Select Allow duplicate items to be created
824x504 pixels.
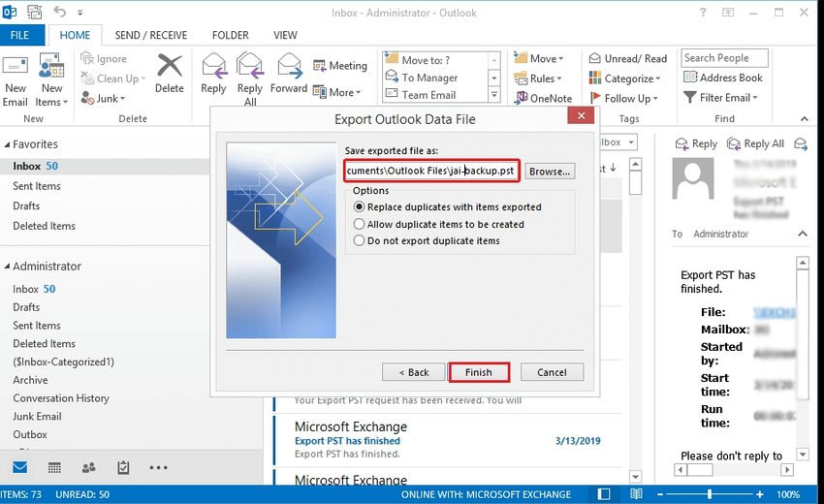[439, 224]
